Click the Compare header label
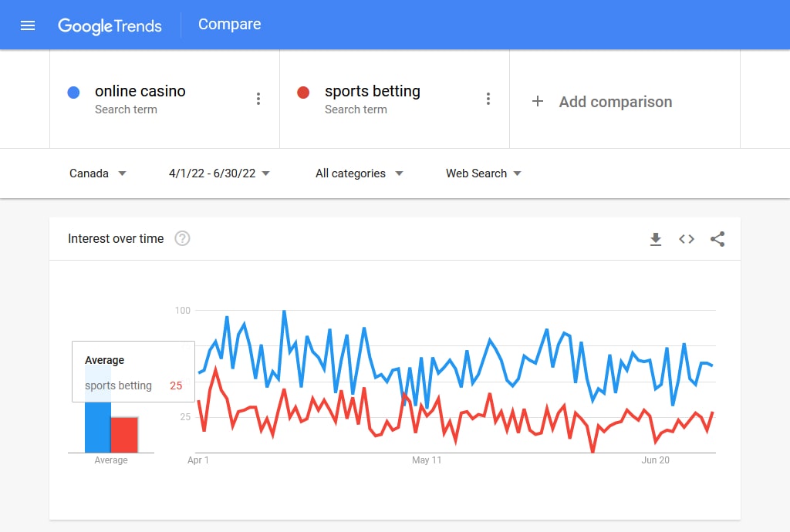This screenshot has width=790, height=532. 229,24
